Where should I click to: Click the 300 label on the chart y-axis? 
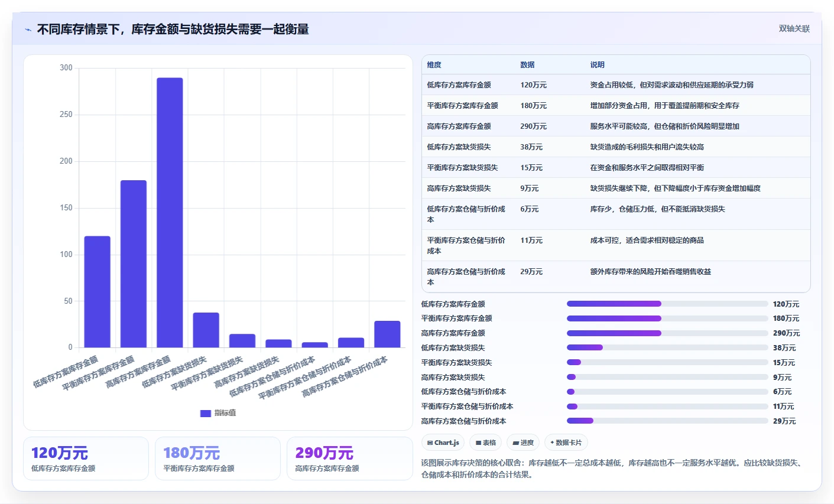pyautogui.click(x=66, y=68)
